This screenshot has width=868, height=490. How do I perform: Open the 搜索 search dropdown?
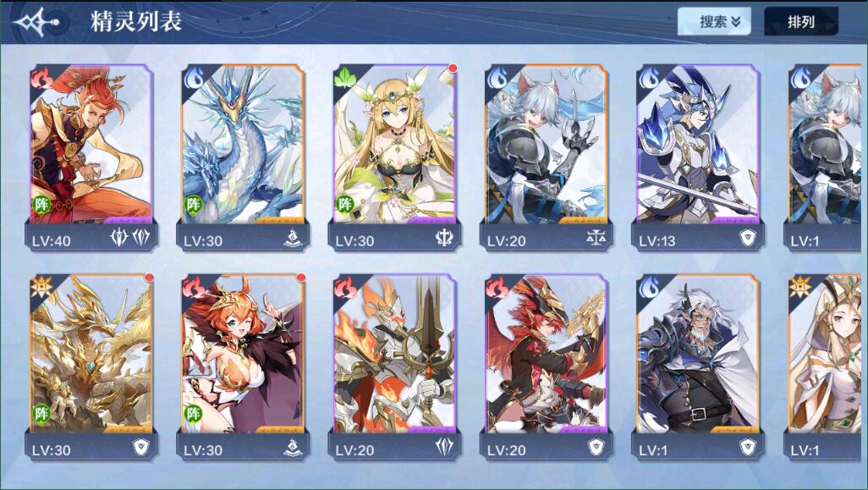click(x=714, y=22)
